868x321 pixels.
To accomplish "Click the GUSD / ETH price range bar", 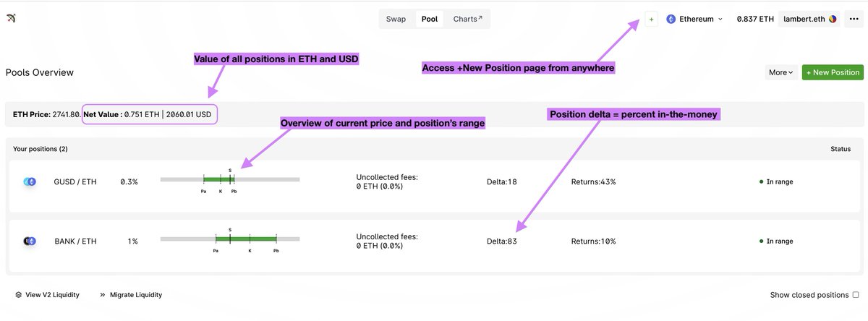I will point(229,179).
